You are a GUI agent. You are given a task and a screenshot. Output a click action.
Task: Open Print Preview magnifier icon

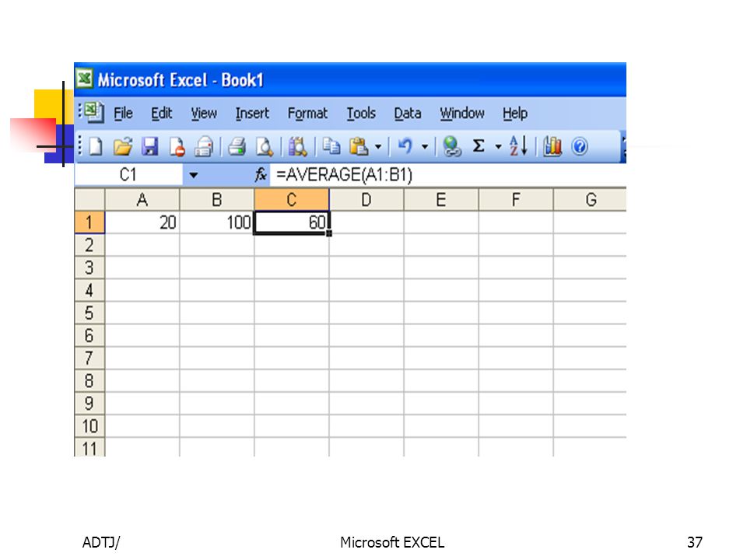tap(264, 146)
